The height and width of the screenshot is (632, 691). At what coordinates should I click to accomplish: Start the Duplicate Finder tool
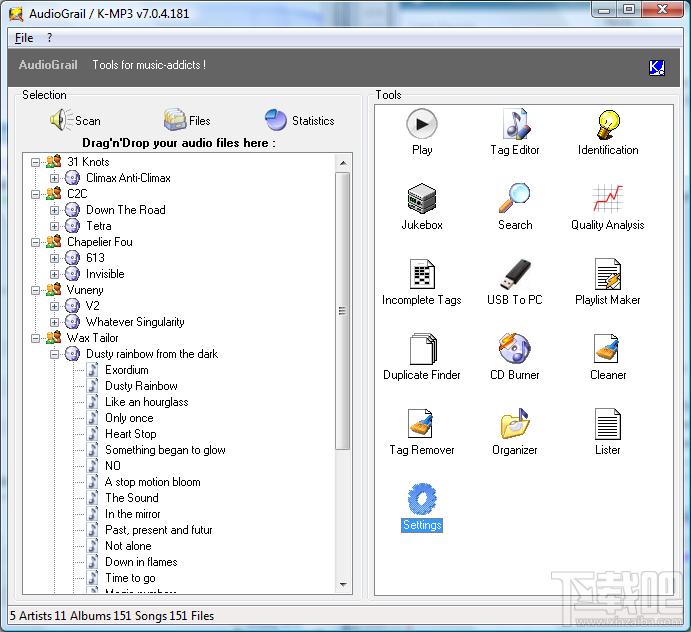(422, 357)
